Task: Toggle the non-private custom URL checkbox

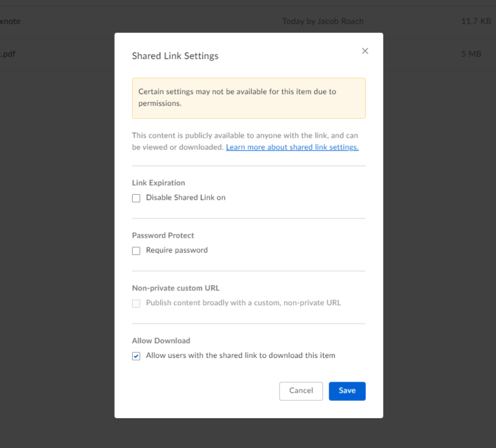Action: [136, 303]
